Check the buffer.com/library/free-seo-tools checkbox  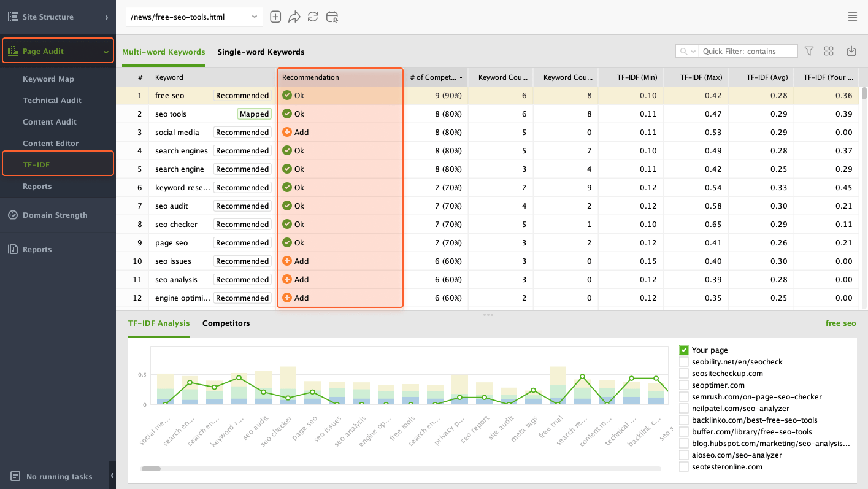click(684, 432)
